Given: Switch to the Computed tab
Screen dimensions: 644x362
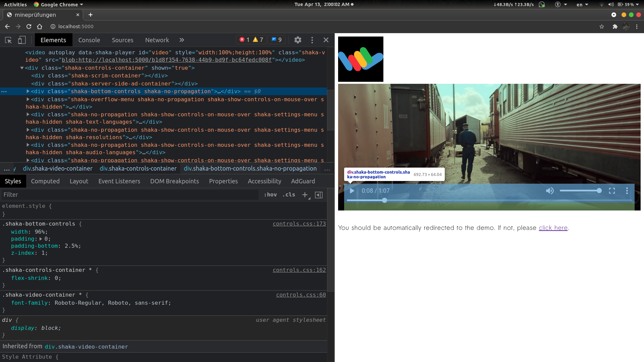Looking at the screenshot, I should [x=45, y=181].
